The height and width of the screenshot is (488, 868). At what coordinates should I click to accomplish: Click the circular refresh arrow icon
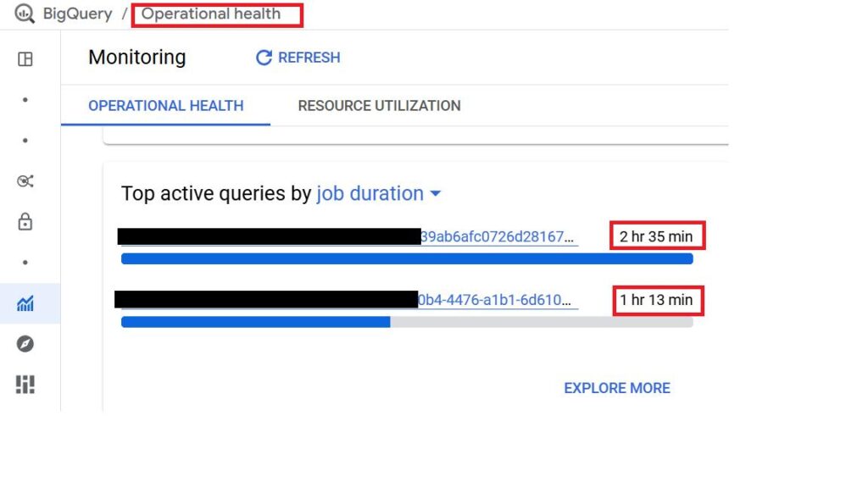click(264, 58)
